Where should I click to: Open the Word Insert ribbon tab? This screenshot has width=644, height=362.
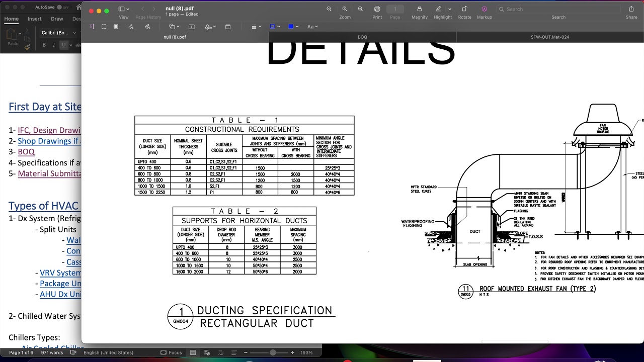pos(35,19)
